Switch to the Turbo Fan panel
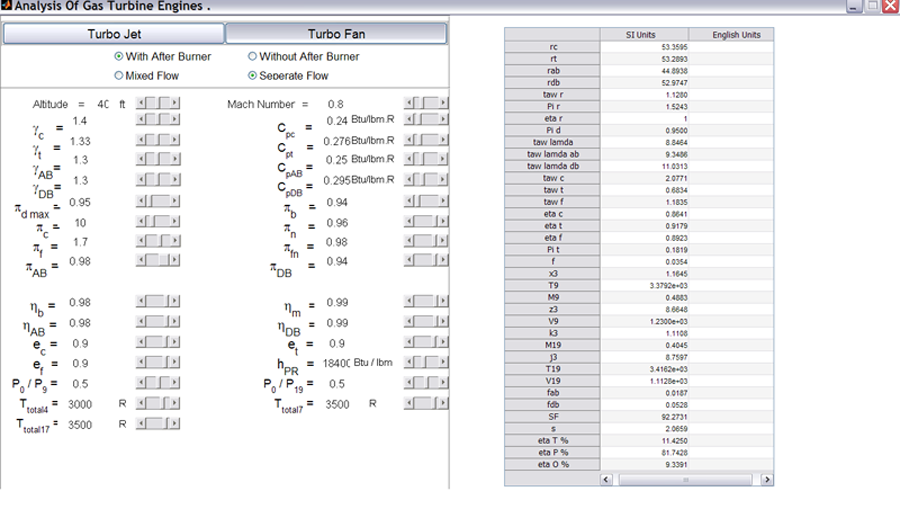 pos(336,34)
